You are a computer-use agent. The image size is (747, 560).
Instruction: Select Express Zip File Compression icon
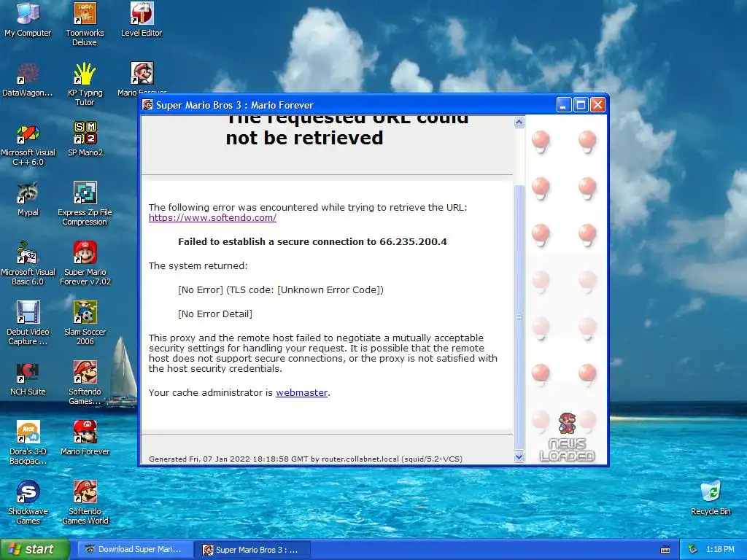click(x=85, y=192)
